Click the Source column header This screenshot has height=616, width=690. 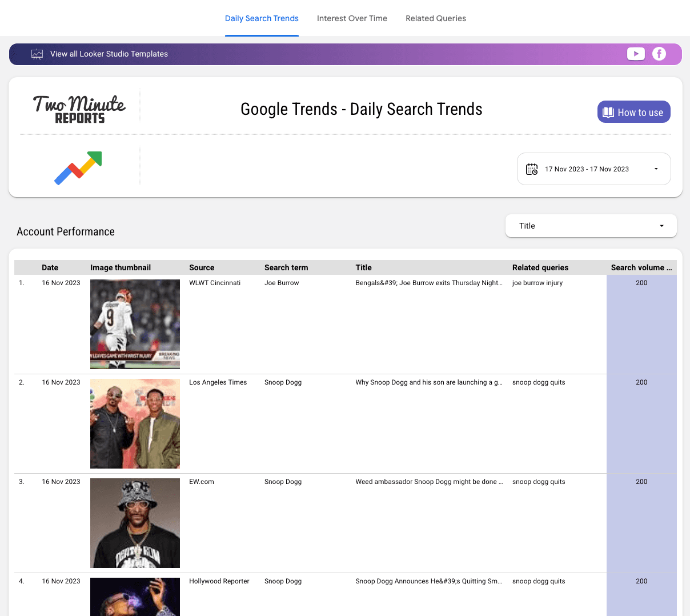pos(203,267)
